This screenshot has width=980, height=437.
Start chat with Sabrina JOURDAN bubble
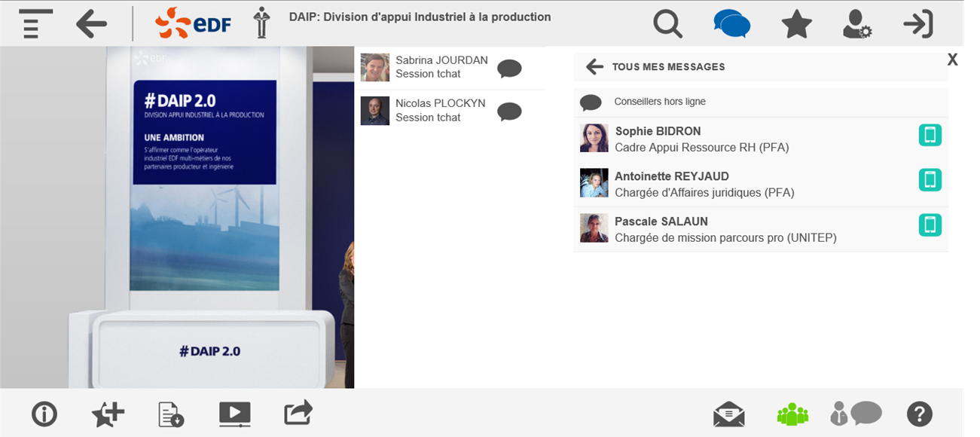510,69
